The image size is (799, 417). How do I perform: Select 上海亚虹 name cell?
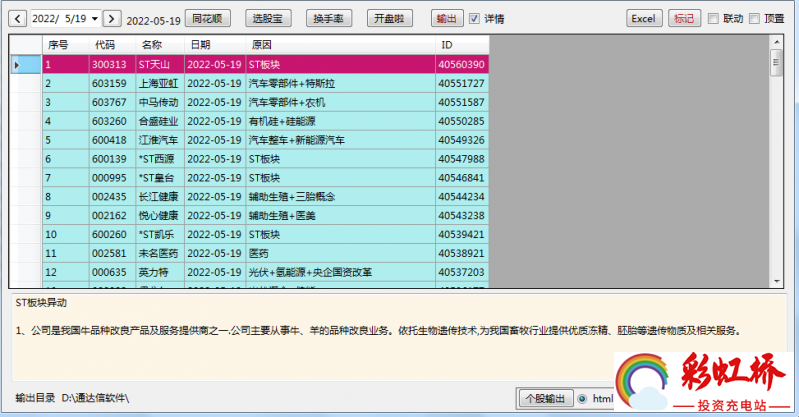[x=160, y=84]
